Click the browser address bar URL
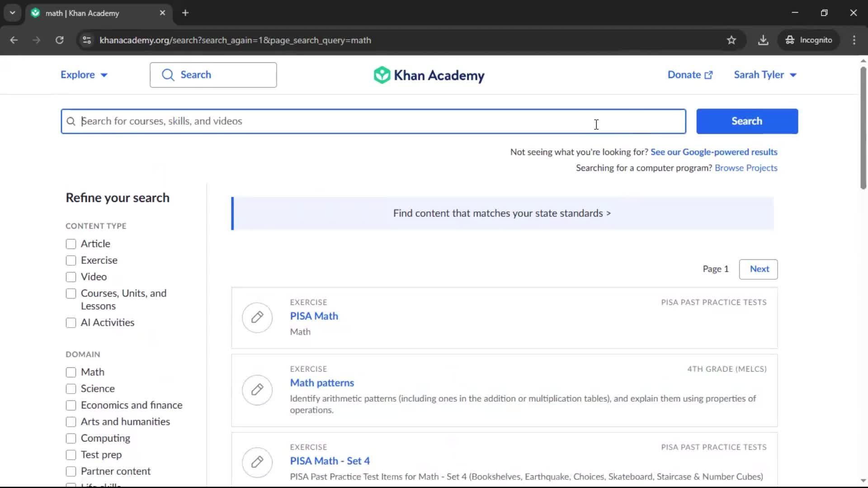The width and height of the screenshot is (868, 488). [x=235, y=40]
